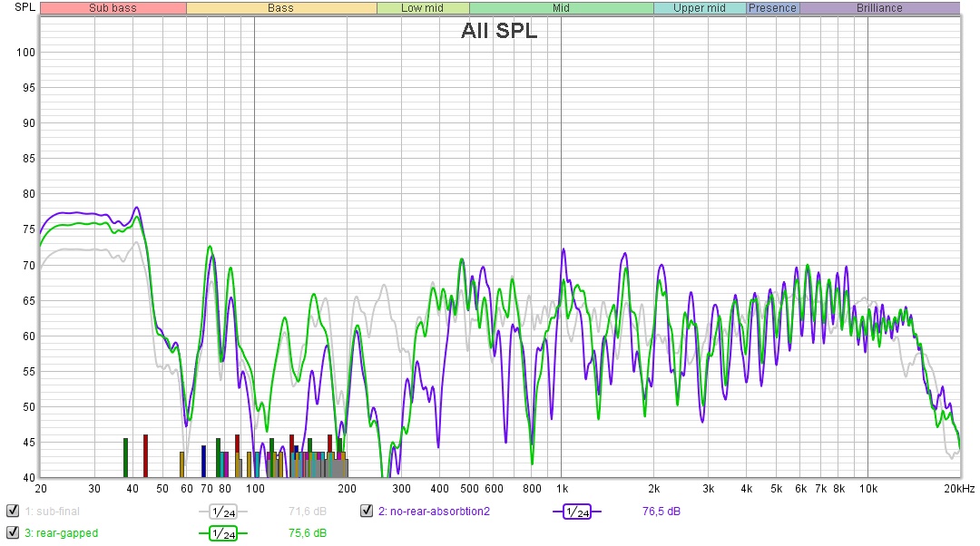
Task: Click the purple 1/24 smoothing icon
Action: [576, 512]
